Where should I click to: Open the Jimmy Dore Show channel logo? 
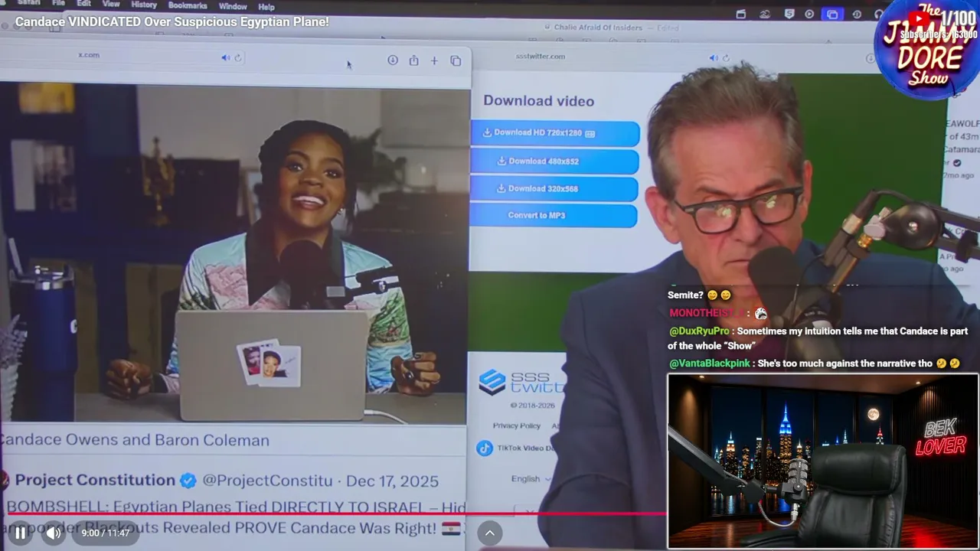(x=928, y=51)
